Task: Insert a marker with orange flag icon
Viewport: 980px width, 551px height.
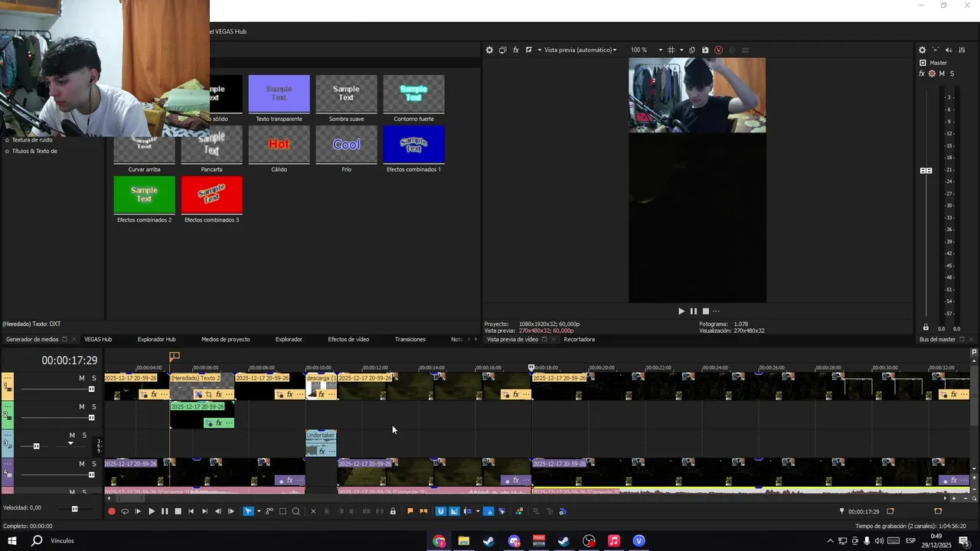Action: 410,511
